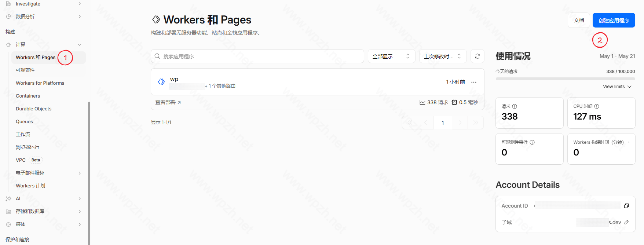The width and height of the screenshot is (644, 245).
Task: Go to next page arrow
Action: pyautogui.click(x=460, y=122)
